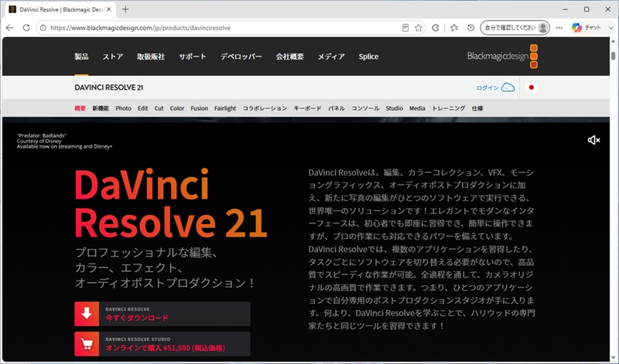Image resolution: width=619 pixels, height=364 pixels.
Task: Select the コンソール sub-navigation tab
Action: [365, 108]
